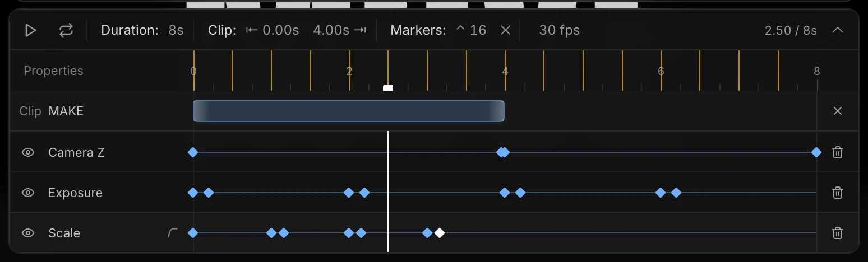Select the Exposure property label
Screen dimensions: 868x262
pyautogui.click(x=75, y=193)
